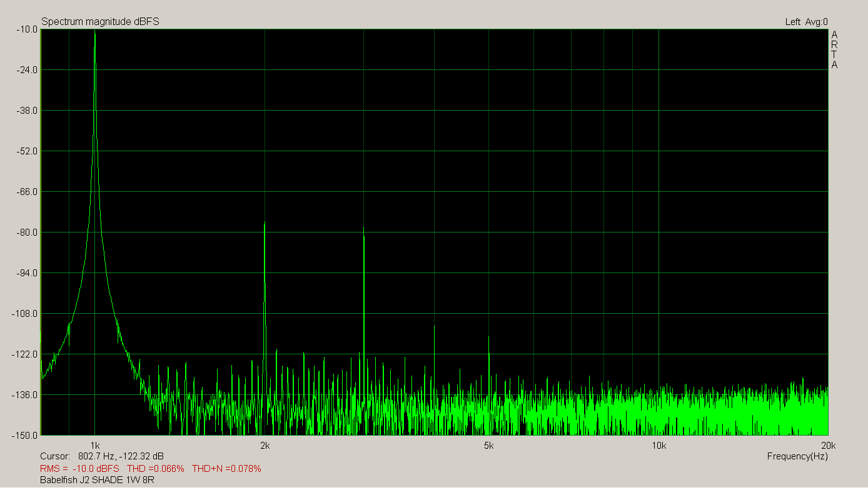Click the vertical ARTA label

(x=834, y=49)
